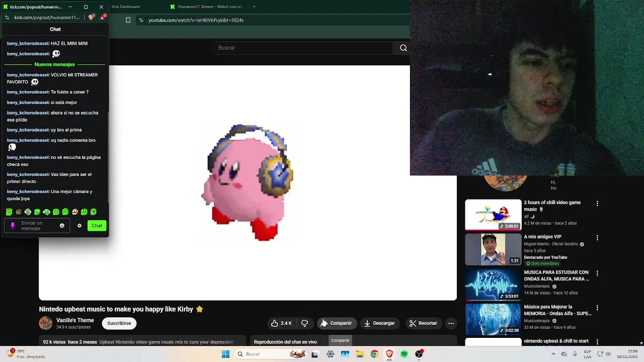This screenshot has width=644, height=362.
Task: Open 'A mis amigos VIP' video thumbnail
Action: tap(493, 249)
